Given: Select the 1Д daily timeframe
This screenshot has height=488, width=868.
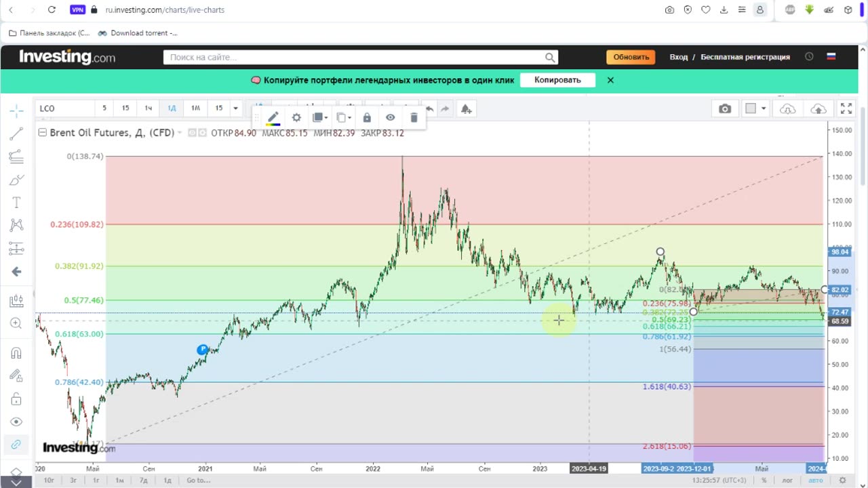Looking at the screenshot, I should (172, 108).
